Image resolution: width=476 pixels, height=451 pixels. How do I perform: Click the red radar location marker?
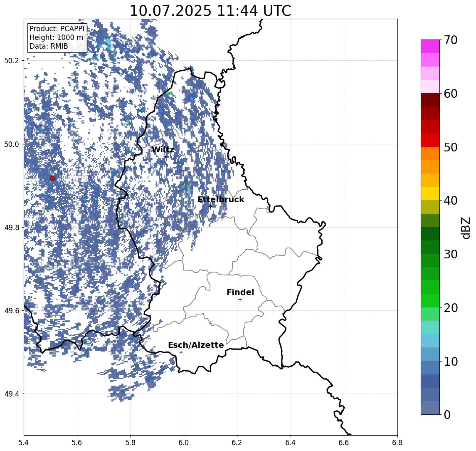52,178
